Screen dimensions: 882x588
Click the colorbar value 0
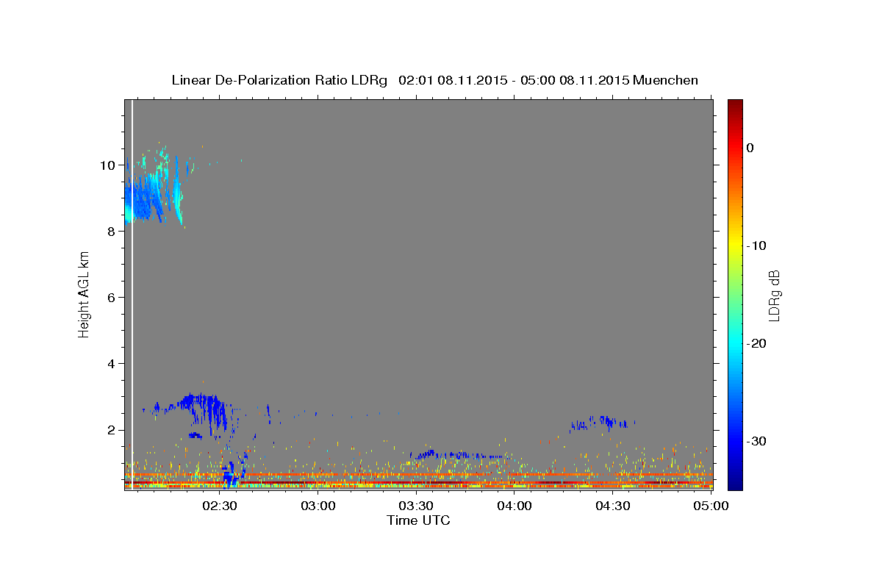coord(750,148)
